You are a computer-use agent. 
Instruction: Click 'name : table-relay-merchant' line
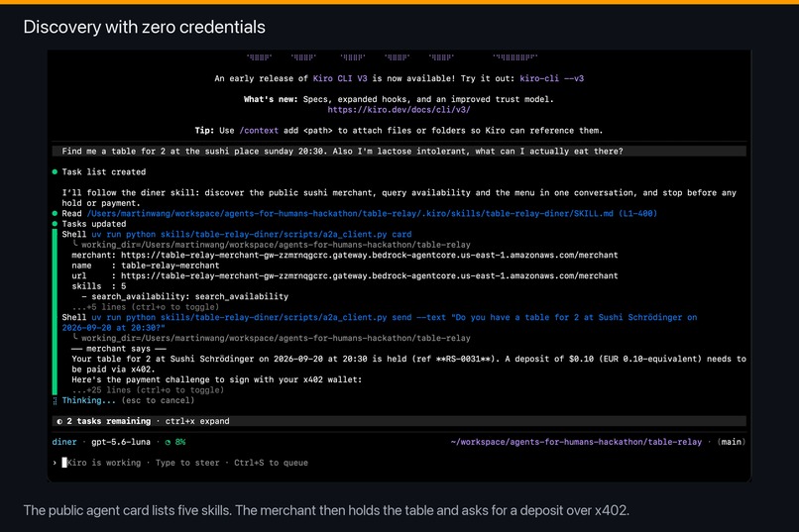click(x=145, y=266)
